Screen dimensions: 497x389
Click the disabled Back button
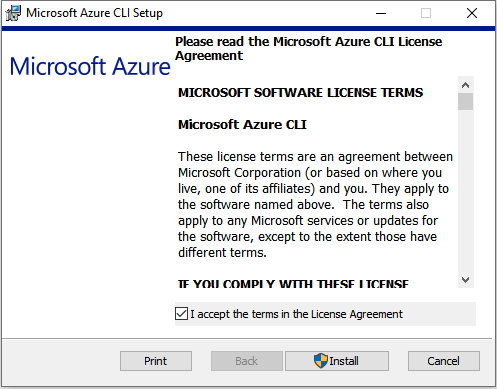[x=247, y=361]
